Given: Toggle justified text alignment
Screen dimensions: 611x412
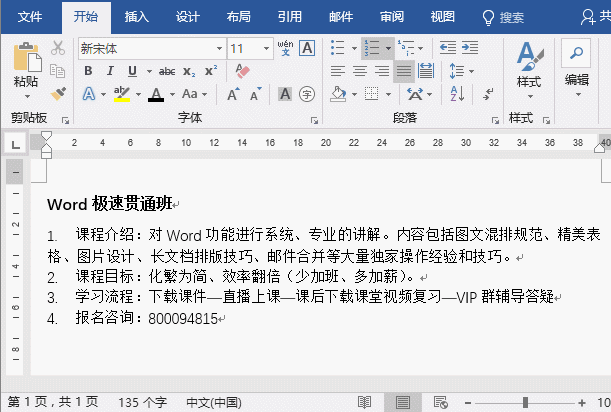Looking at the screenshot, I should click(403, 71).
